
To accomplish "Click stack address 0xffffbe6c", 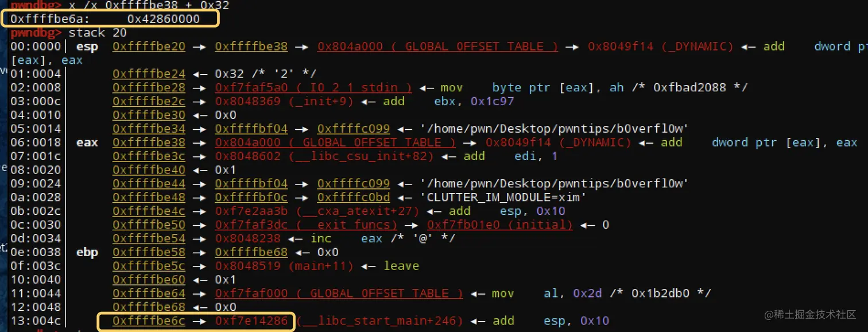I will (x=149, y=321).
